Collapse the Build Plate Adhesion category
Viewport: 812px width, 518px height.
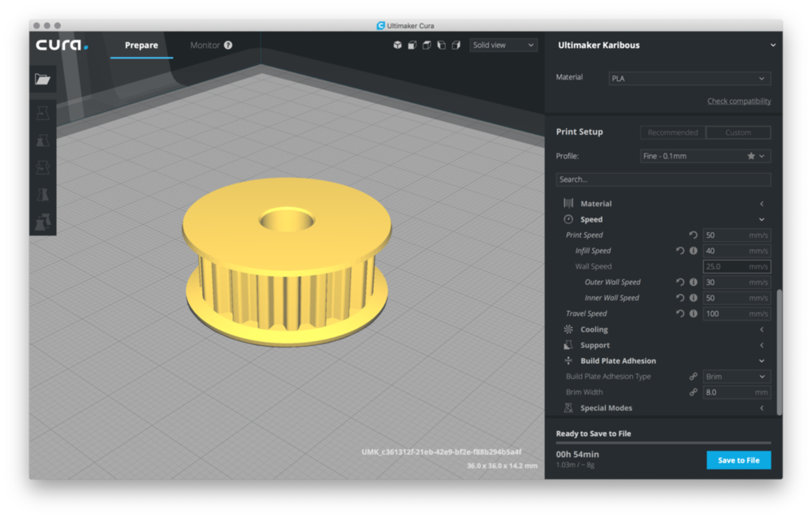click(x=663, y=360)
